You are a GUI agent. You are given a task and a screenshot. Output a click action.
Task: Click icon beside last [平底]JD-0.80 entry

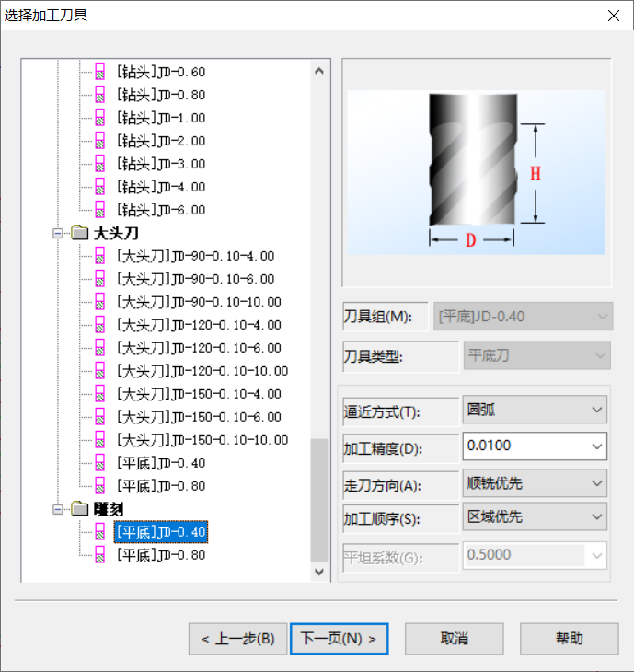99,555
